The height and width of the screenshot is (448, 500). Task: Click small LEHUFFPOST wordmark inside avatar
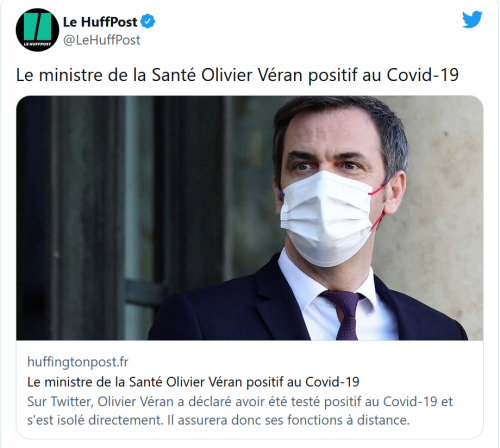coord(37,44)
